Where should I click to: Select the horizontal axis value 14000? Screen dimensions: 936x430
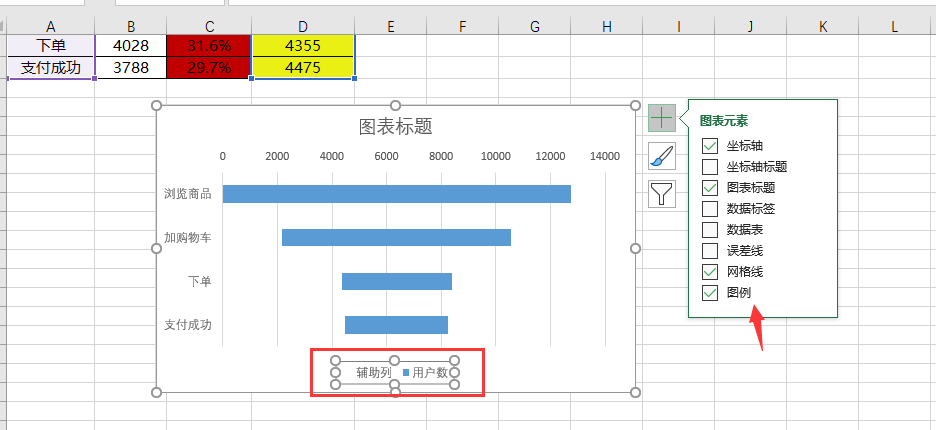(x=605, y=156)
